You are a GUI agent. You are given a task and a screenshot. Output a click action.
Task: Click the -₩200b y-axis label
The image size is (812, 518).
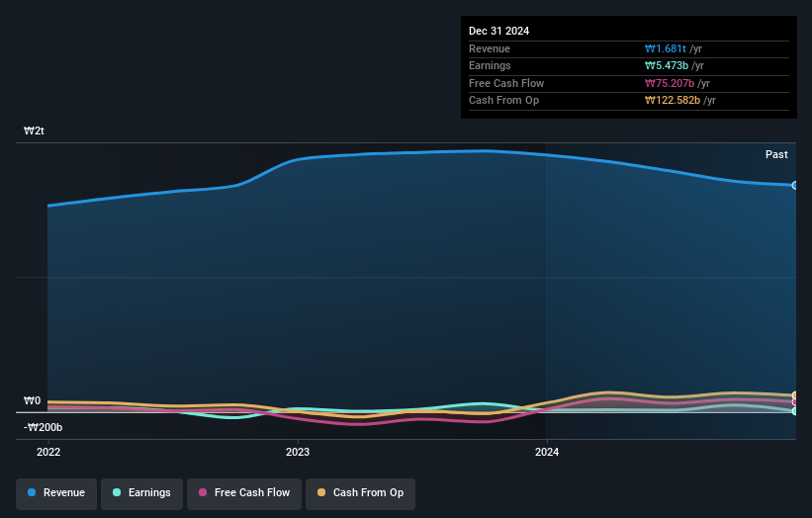pyautogui.click(x=43, y=427)
